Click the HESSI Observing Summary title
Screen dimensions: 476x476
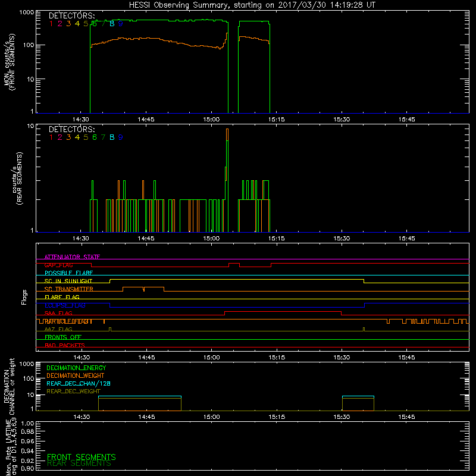tap(252, 5)
